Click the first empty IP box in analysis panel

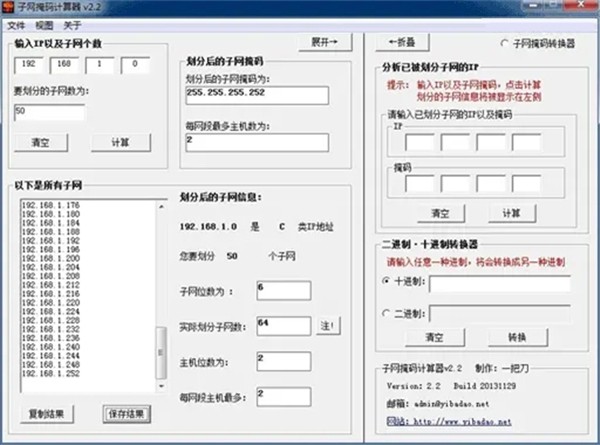coord(419,142)
